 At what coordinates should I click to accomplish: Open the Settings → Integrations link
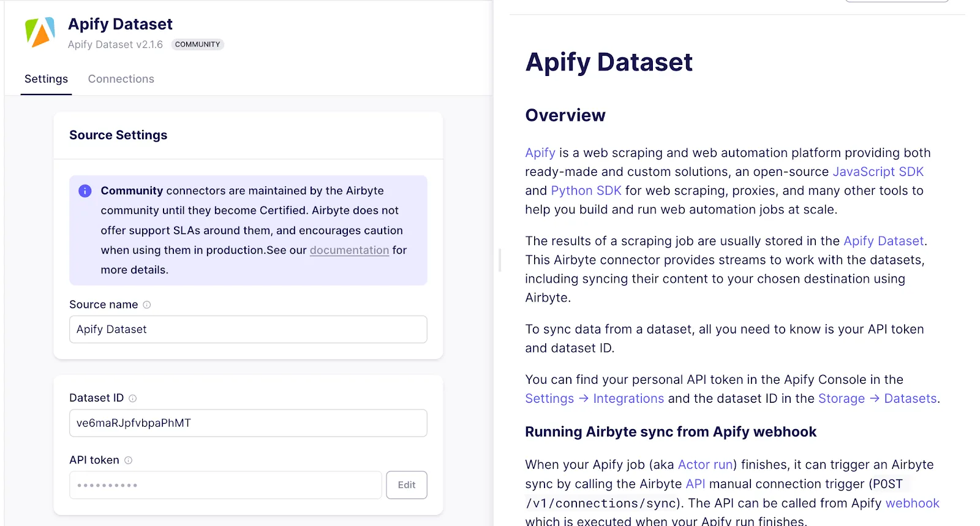pos(594,398)
